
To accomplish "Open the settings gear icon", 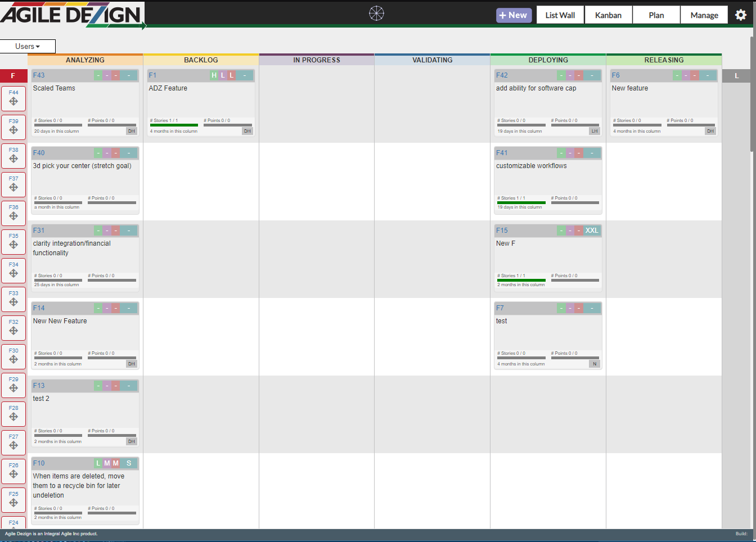I will coord(741,15).
